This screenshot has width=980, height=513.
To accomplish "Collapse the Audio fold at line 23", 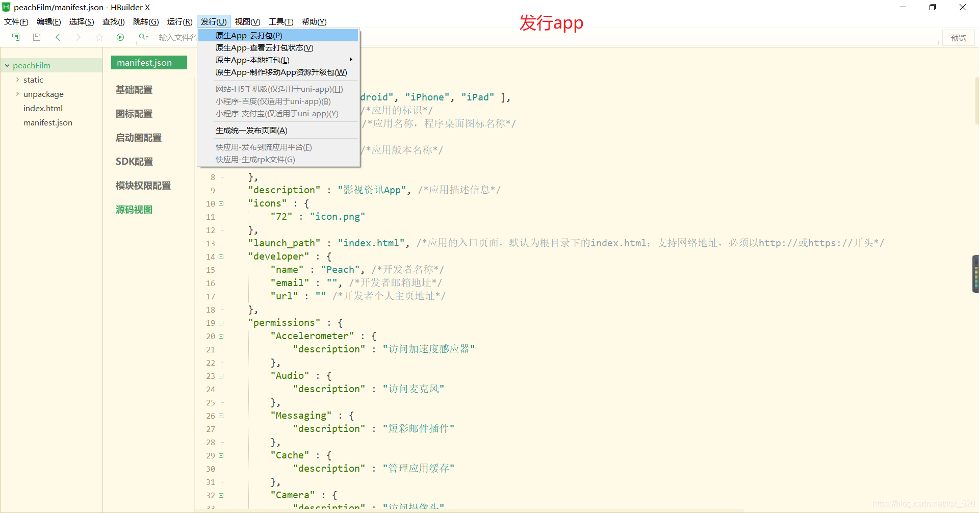I will click(x=221, y=376).
